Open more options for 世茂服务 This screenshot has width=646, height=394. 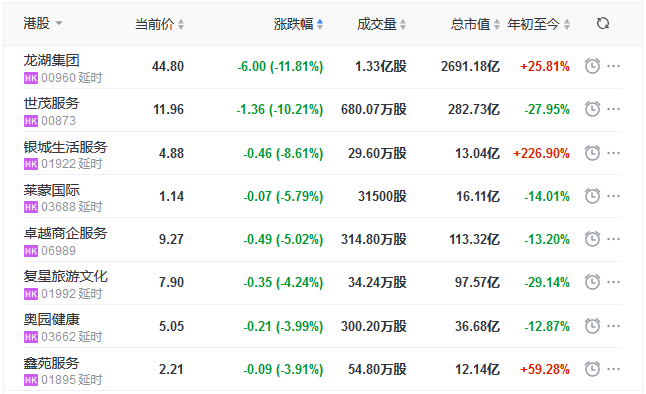click(x=613, y=109)
